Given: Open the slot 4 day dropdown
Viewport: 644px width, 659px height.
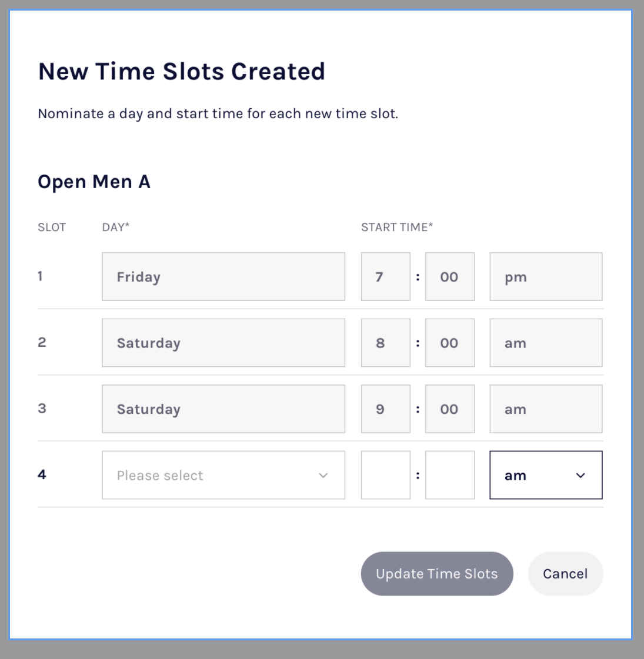Looking at the screenshot, I should [x=223, y=475].
